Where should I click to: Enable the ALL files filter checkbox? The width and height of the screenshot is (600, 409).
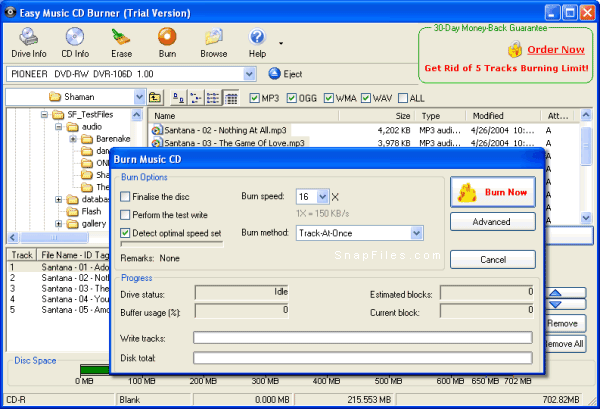click(x=403, y=98)
